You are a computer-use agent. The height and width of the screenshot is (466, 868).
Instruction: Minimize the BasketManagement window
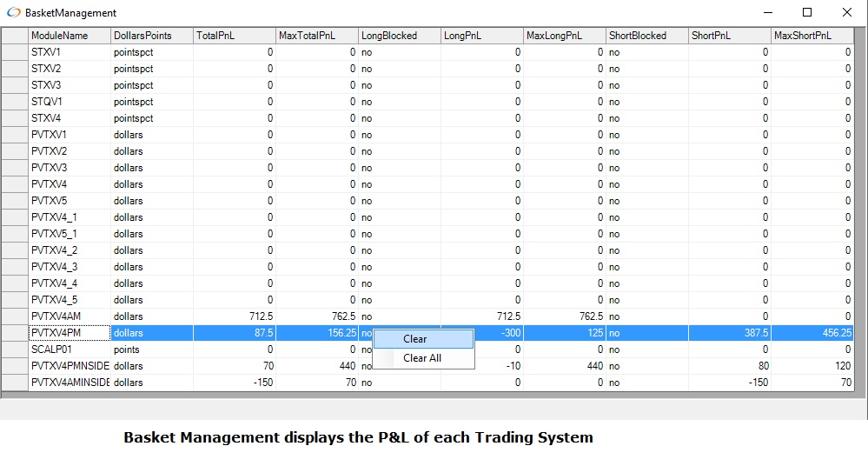click(767, 12)
